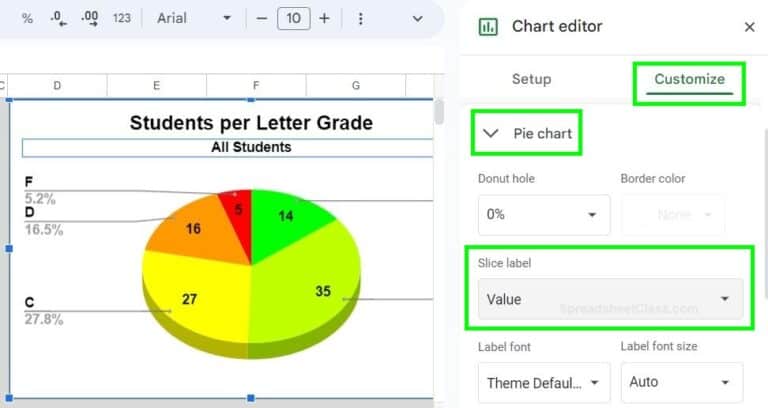Increase font size with the plus button
Viewport: 768px width, 408px height.
tap(324, 19)
